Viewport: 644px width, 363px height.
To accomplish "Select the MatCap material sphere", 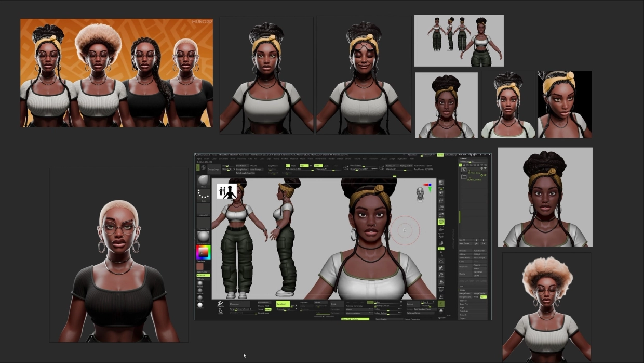I will pyautogui.click(x=200, y=297).
